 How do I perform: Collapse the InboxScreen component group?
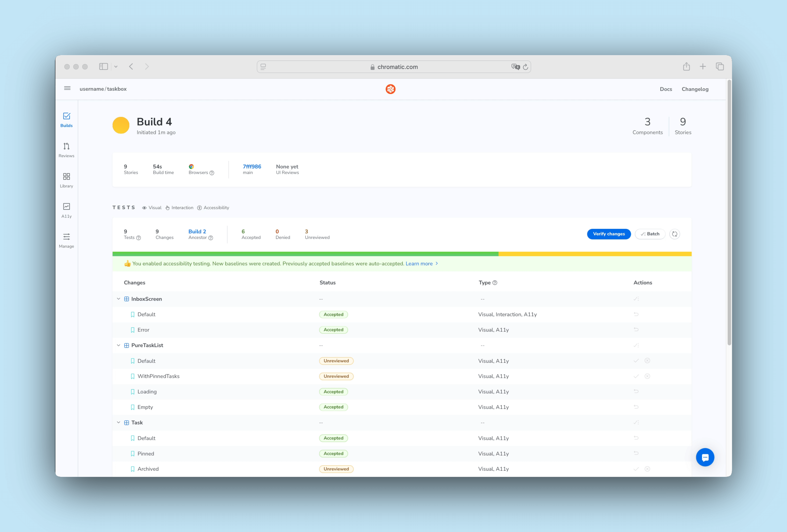[119, 299]
